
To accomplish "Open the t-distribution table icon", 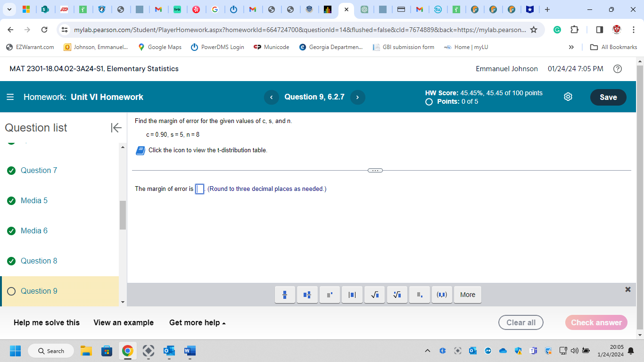I will [140, 150].
